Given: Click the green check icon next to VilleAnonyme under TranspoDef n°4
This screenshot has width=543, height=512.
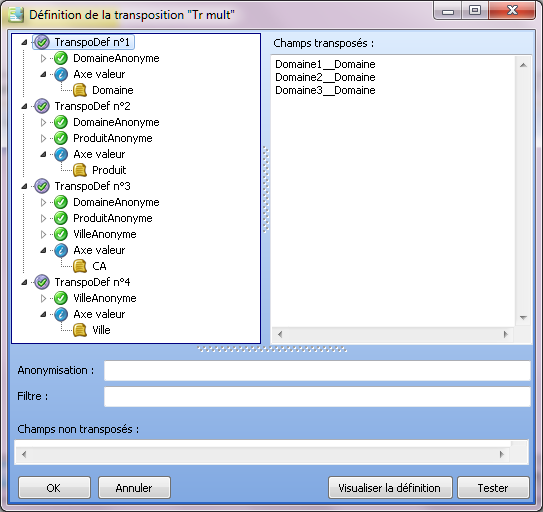Looking at the screenshot, I should (61, 298).
